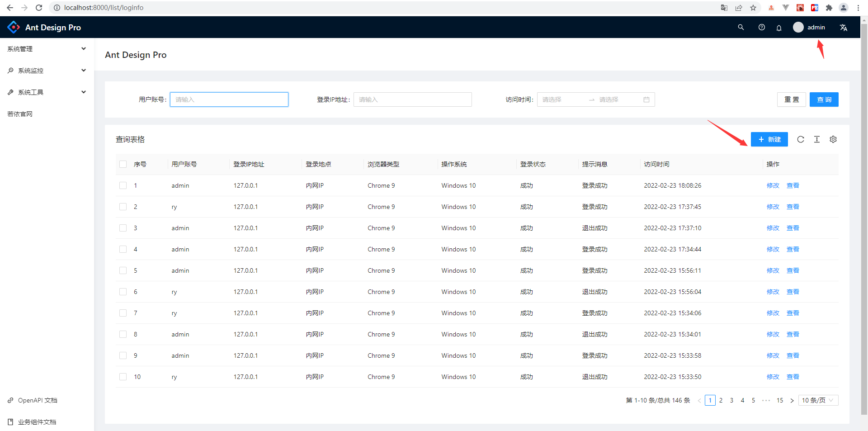Check the checkbox for row 2
This screenshot has height=431, width=868.
tap(123, 207)
